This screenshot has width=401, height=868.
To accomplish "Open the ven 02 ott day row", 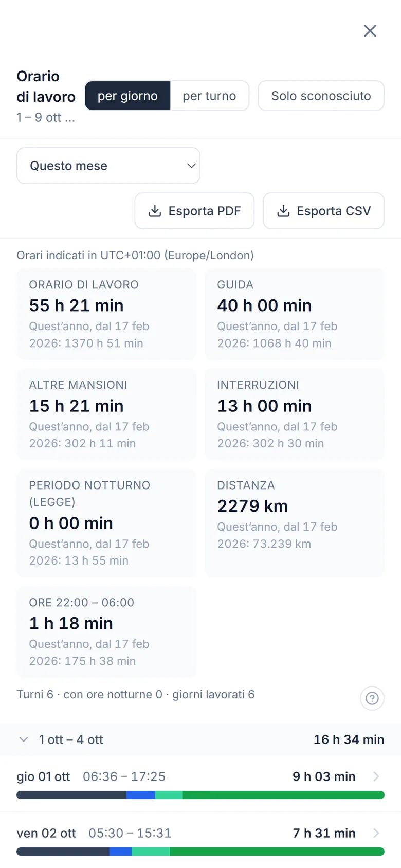I will coord(200,840).
